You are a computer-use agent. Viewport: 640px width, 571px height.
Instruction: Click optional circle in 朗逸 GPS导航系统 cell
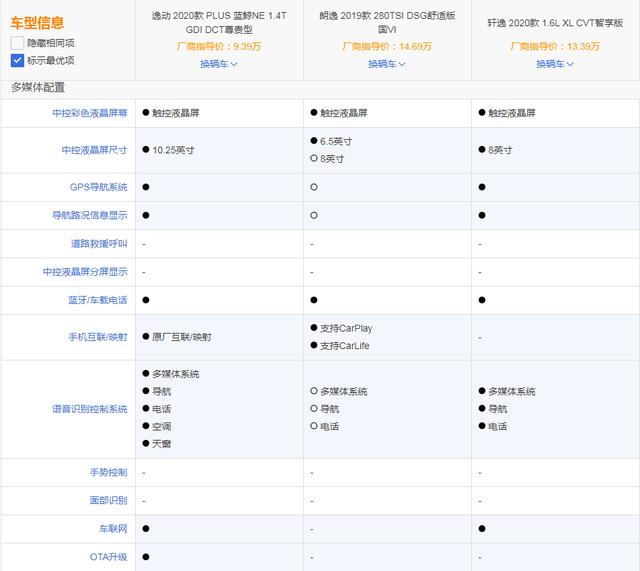(x=314, y=187)
